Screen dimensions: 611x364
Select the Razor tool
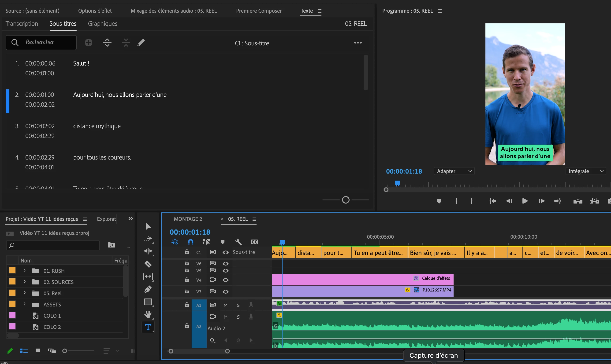click(148, 264)
